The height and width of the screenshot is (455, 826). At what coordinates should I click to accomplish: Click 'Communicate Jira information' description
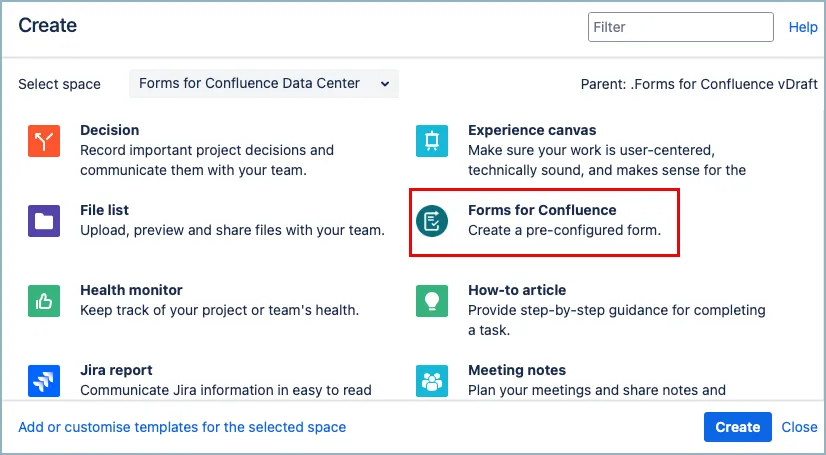point(225,390)
